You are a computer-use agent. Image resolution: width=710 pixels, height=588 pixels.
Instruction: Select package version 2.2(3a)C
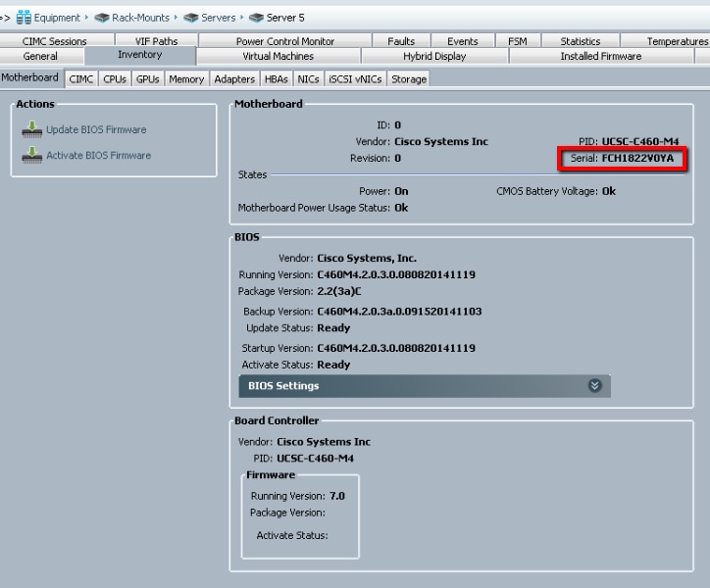point(339,291)
